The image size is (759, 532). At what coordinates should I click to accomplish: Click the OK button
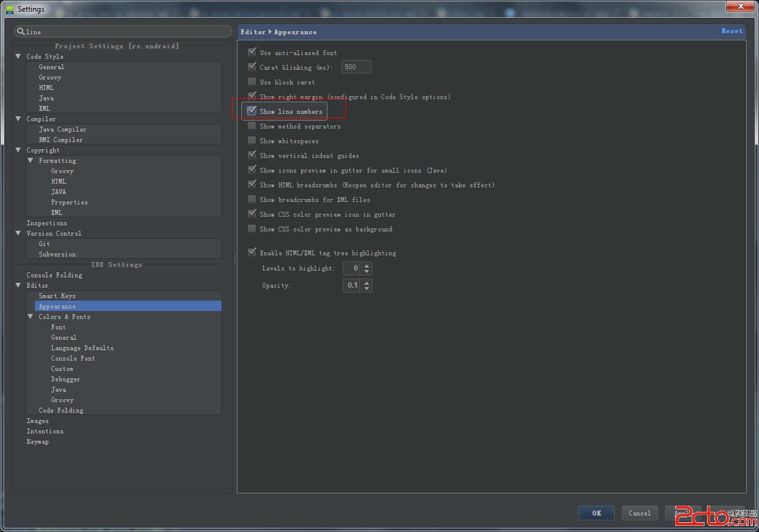point(596,513)
